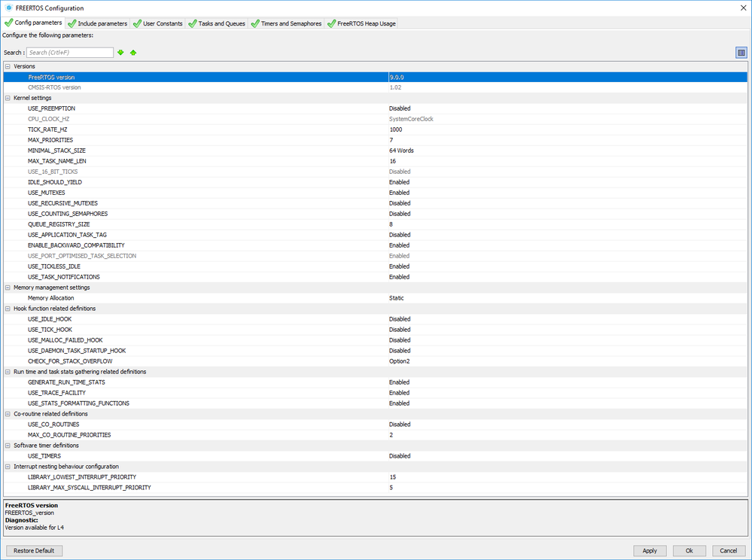
Task: Collapse the Versions section
Action: [x=8, y=66]
